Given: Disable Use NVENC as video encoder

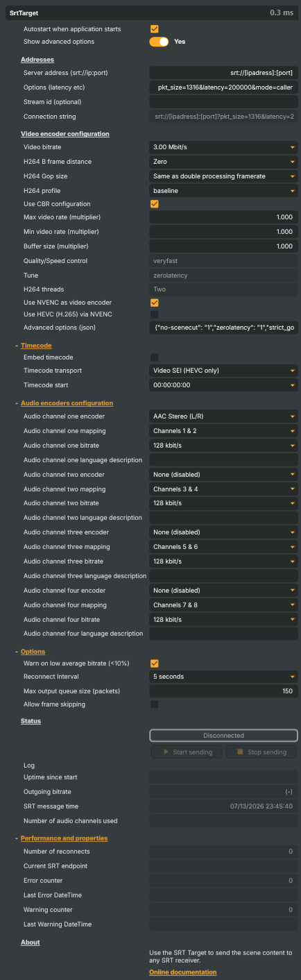Looking at the screenshot, I should [x=155, y=303].
